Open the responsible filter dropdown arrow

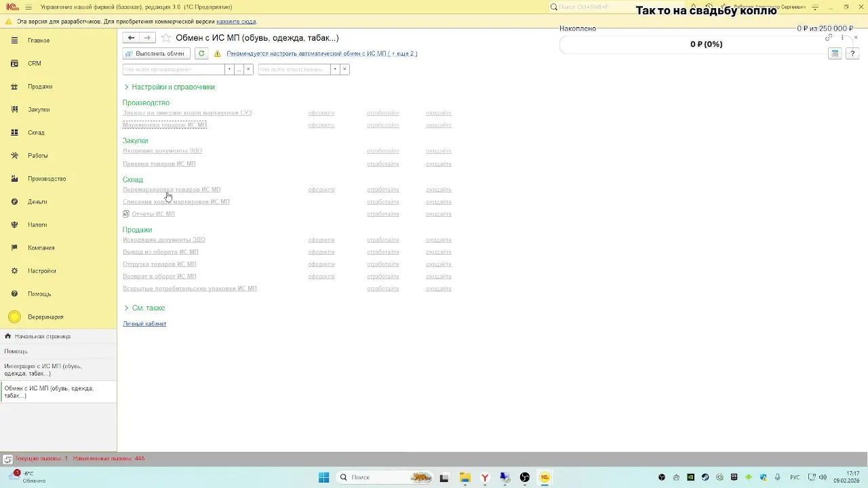[x=335, y=69]
